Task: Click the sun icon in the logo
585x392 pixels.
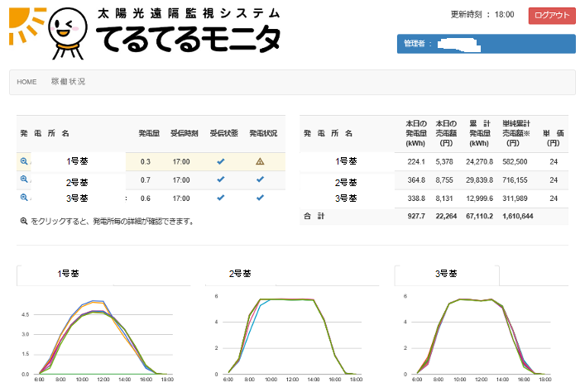Action: point(26,25)
